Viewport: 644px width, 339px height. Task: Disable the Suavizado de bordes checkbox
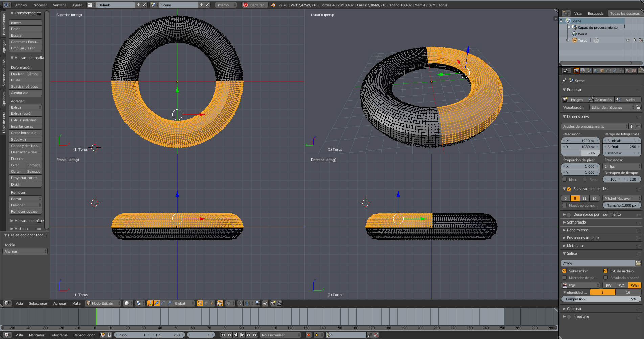[569, 189]
